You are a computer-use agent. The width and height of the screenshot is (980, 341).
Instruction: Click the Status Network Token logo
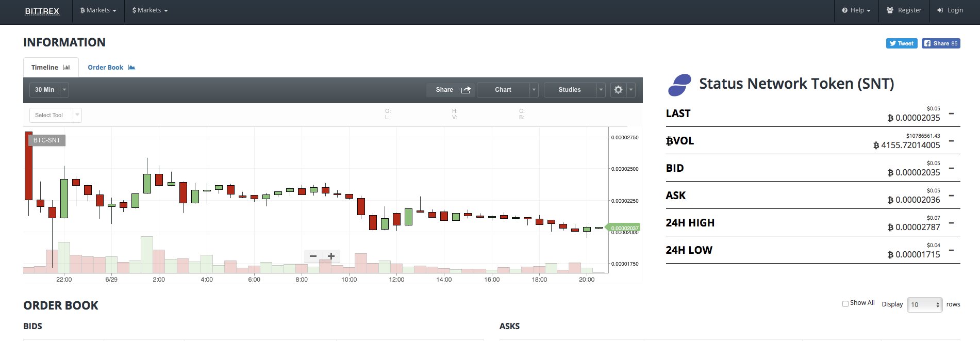(679, 85)
